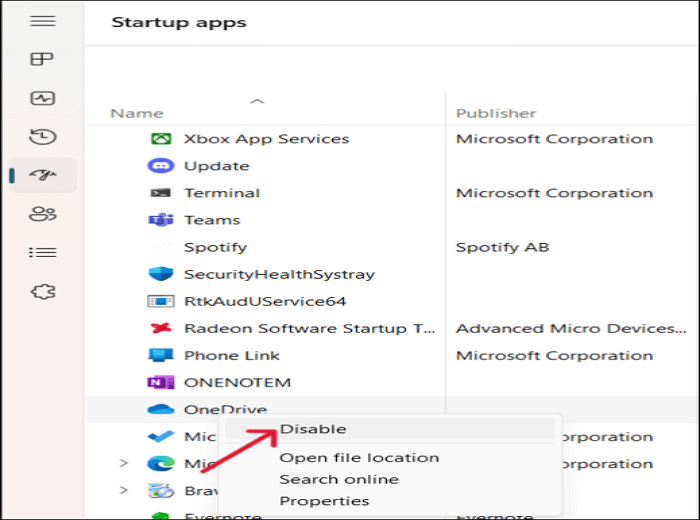Open Properties from the context menu
Viewport: 700px width, 520px height.
(x=324, y=501)
